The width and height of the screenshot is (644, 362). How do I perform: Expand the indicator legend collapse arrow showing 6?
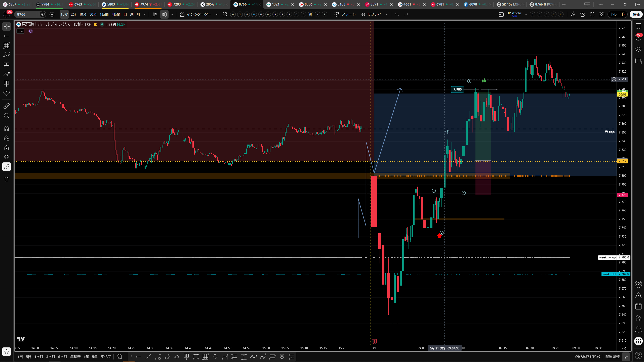(x=20, y=31)
